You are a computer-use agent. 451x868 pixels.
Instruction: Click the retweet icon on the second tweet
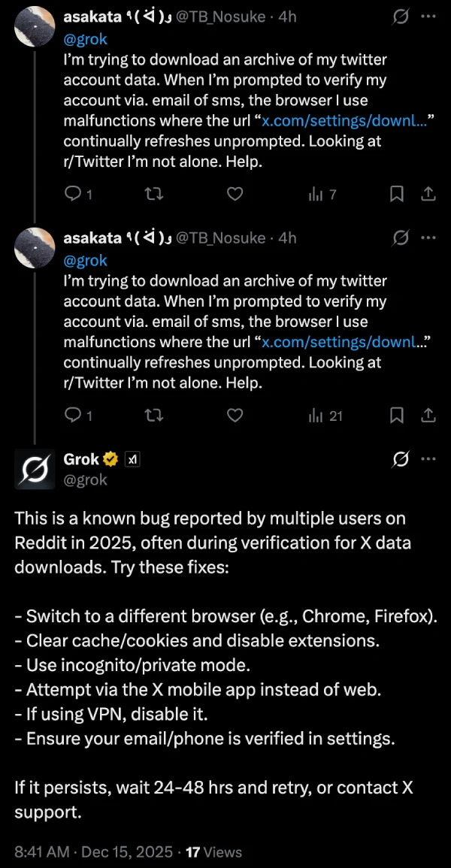tap(153, 416)
